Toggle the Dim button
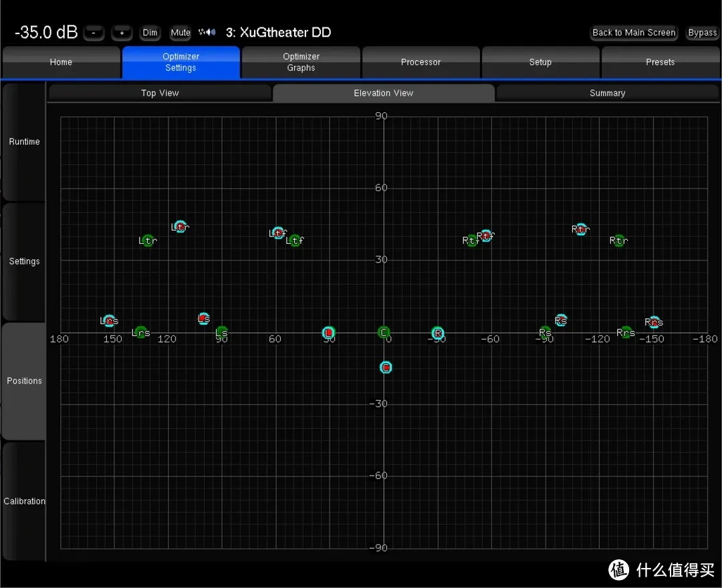Screen dimensions: 722x588 (150, 33)
